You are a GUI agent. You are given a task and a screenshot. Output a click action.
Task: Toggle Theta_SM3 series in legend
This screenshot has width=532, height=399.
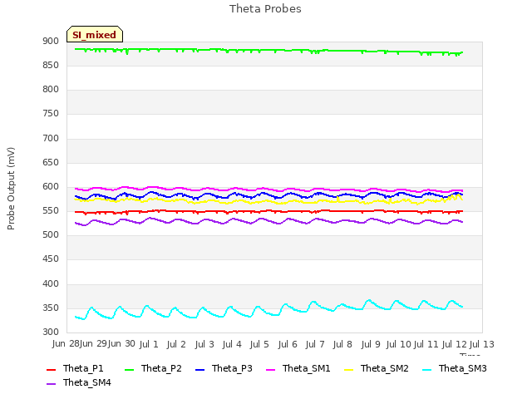pos(455,368)
